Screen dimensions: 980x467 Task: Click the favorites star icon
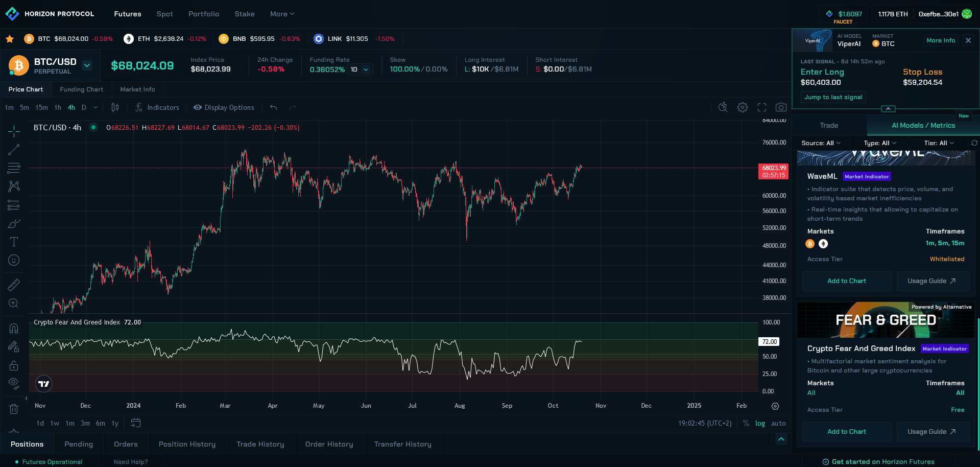[10, 39]
